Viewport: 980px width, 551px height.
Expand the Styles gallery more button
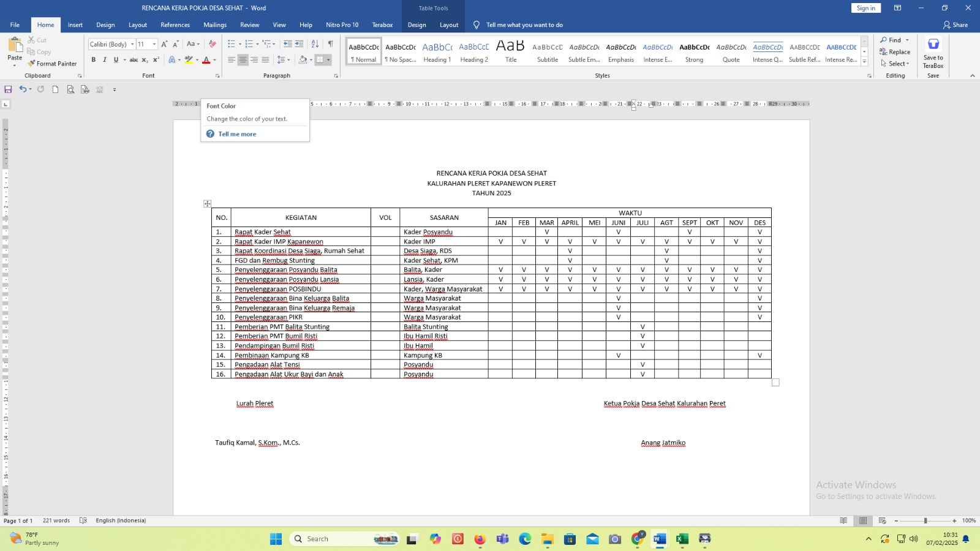[864, 62]
